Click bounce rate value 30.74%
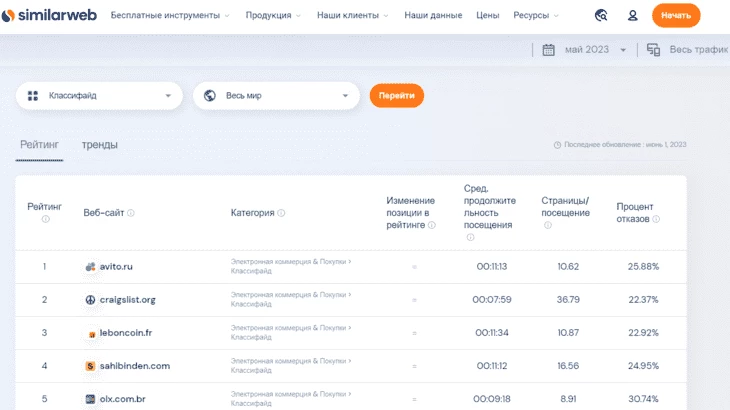Screen dimensions: 730x410 643,399
